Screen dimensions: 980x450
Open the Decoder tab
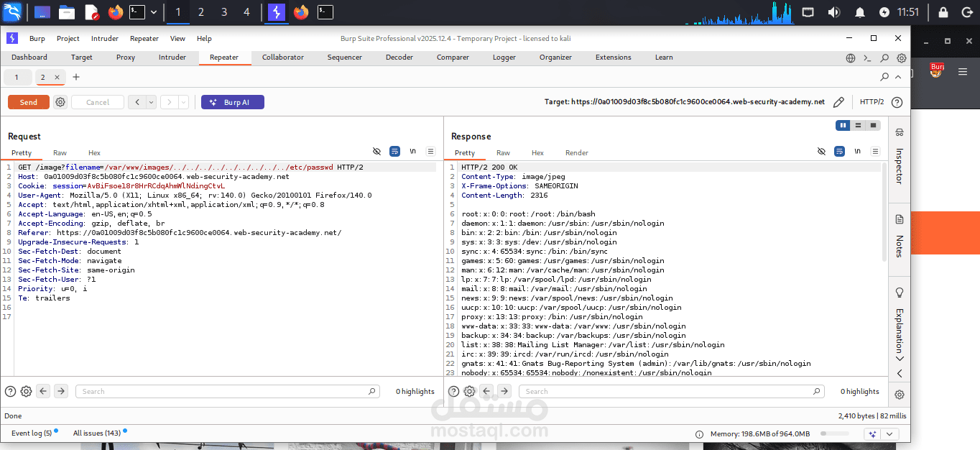point(399,58)
